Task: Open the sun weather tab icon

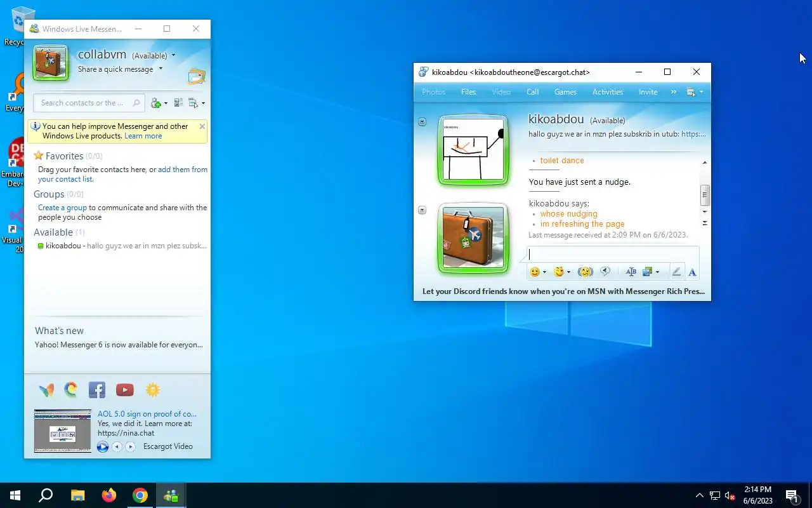Action: (x=153, y=390)
